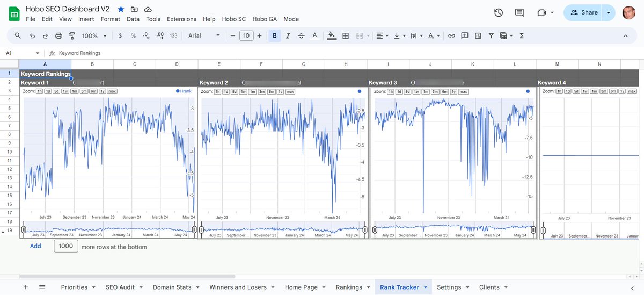The width and height of the screenshot is (644, 295).
Task: Set Keyword 3 chart zoom to 1m
Action: coord(425,92)
